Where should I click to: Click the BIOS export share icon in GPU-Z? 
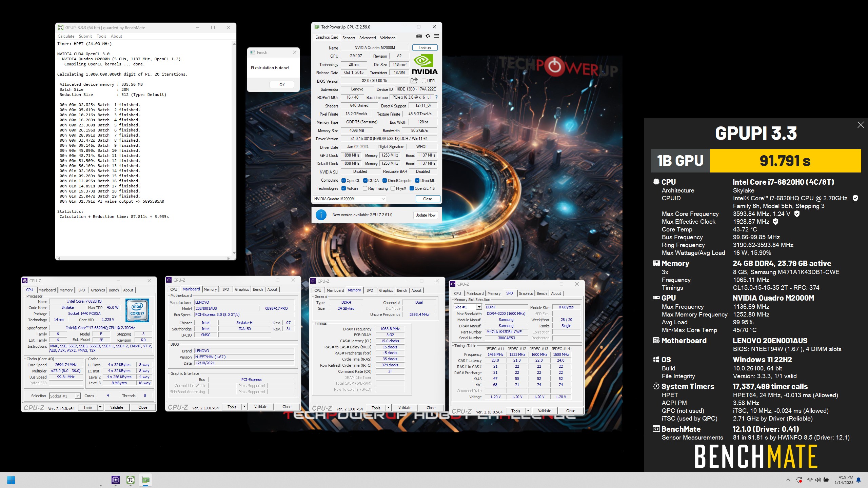414,81
